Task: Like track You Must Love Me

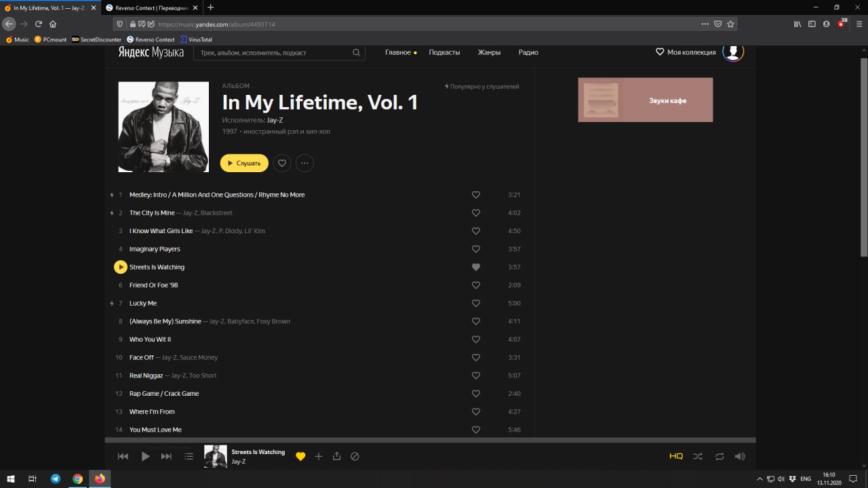Action: click(x=476, y=430)
